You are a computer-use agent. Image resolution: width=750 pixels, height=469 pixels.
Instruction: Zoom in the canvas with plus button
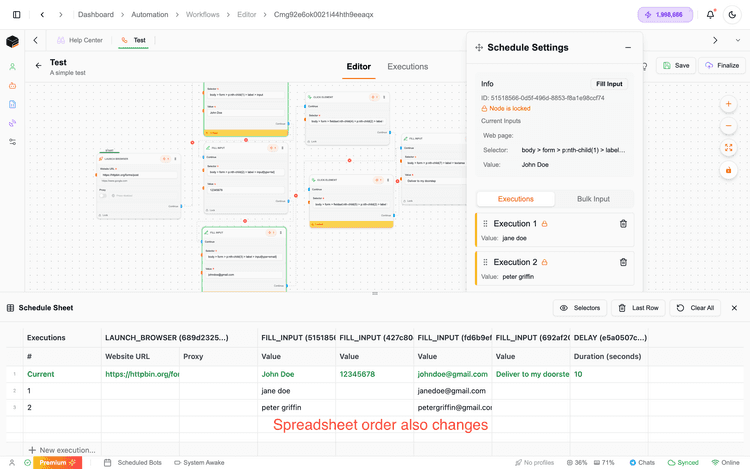[x=728, y=104]
